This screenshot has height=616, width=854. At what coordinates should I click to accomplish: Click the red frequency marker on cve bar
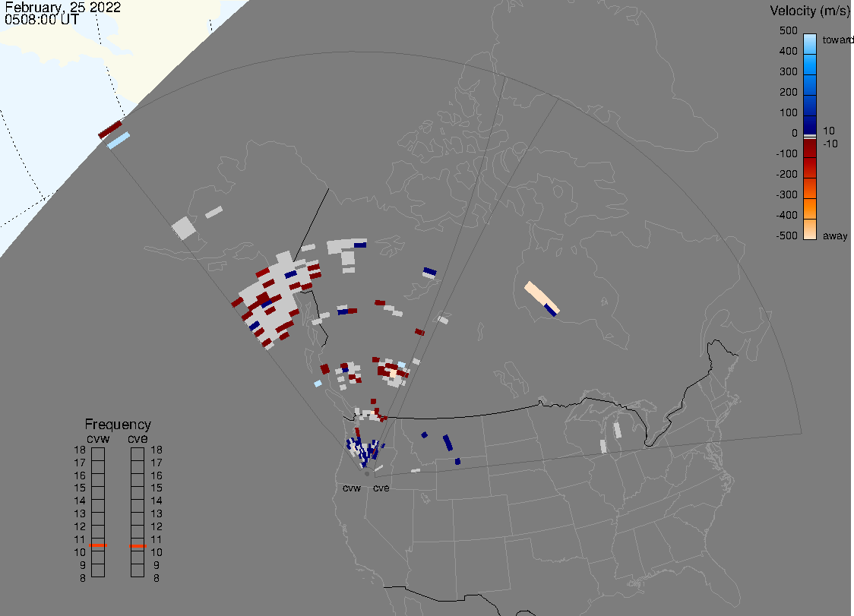tap(138, 545)
